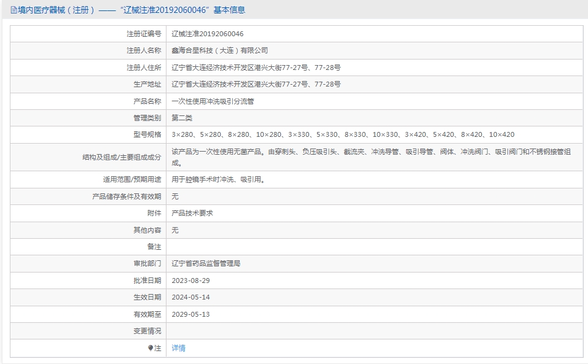Select attachment text 产品技术要求

(x=192, y=213)
